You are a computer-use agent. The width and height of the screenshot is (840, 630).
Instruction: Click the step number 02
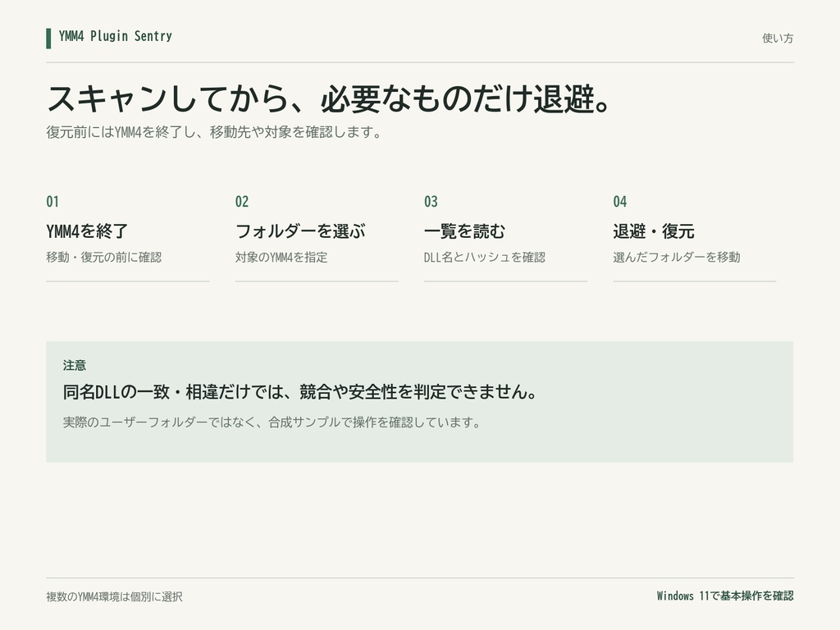242,202
